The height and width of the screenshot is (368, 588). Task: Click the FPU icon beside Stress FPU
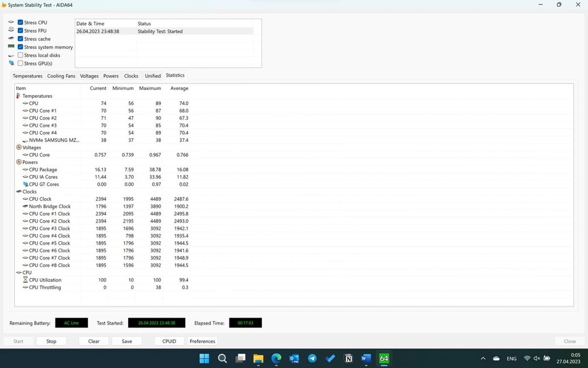point(11,29)
